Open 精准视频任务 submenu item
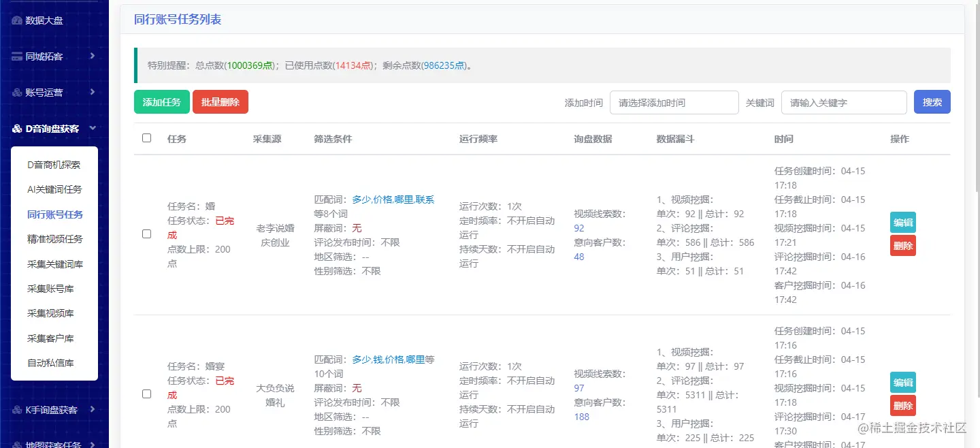980x448 pixels. (55, 239)
